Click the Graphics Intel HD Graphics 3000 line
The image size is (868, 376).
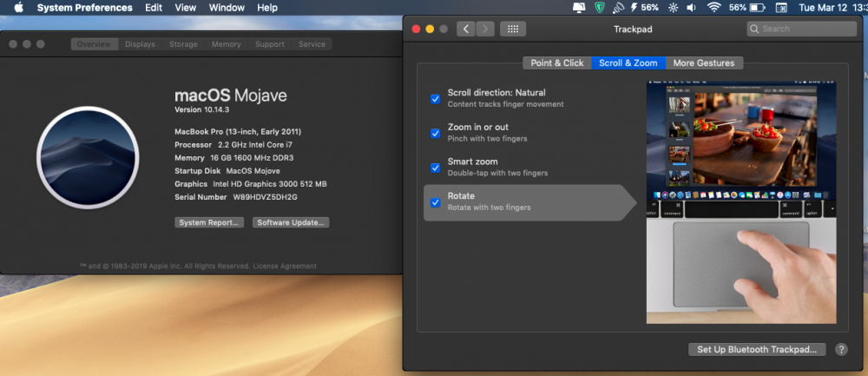pyautogui.click(x=251, y=184)
